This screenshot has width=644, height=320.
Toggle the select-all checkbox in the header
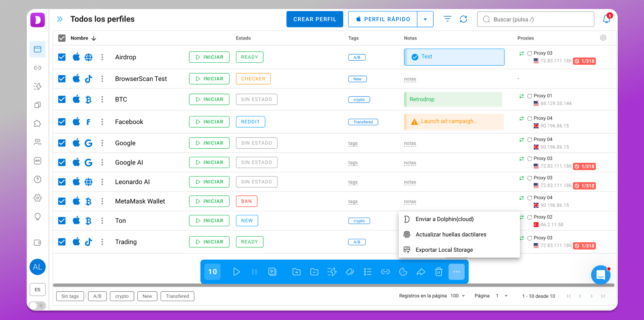point(62,38)
